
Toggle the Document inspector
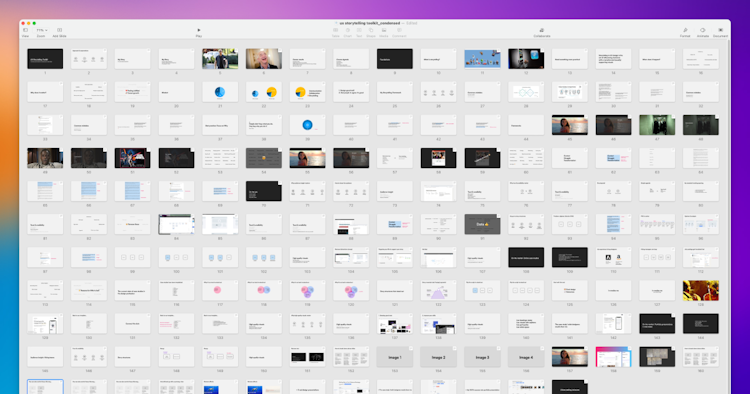point(720,32)
